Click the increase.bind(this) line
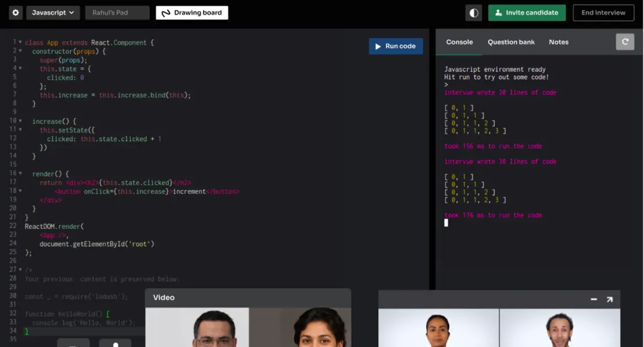Image resolution: width=644 pixels, height=347 pixels. click(x=115, y=95)
